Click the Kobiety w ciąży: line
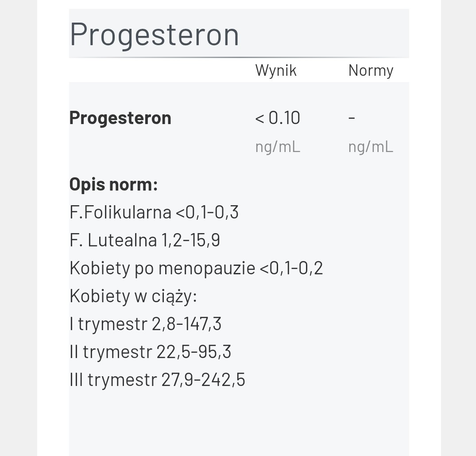 tap(133, 296)
